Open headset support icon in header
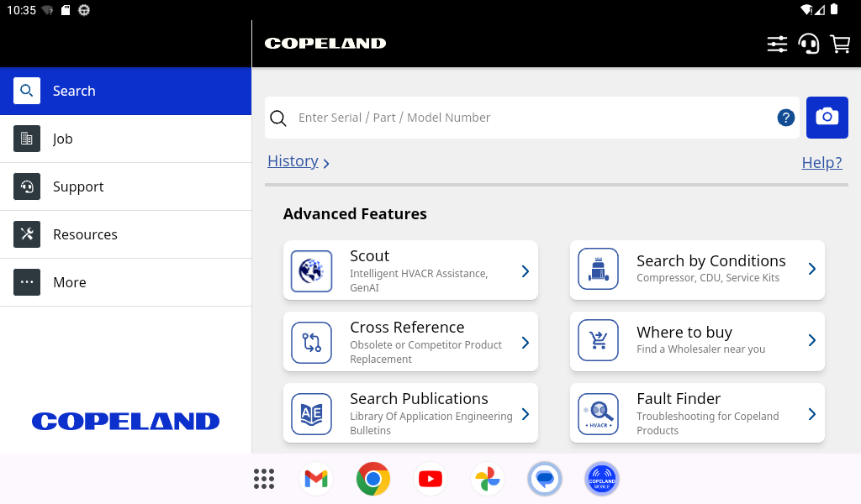861x504 pixels. click(x=808, y=44)
